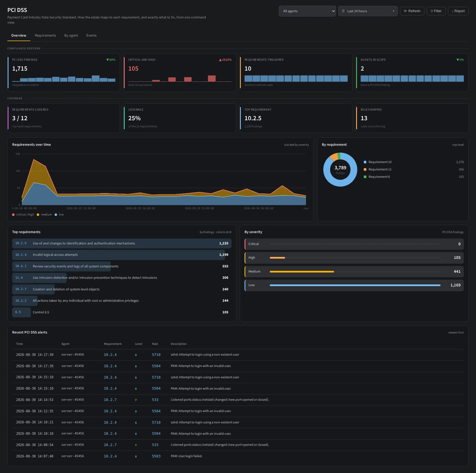Toggle the medium legend swatch
Viewport: 476px width, 473px height.
[38, 215]
